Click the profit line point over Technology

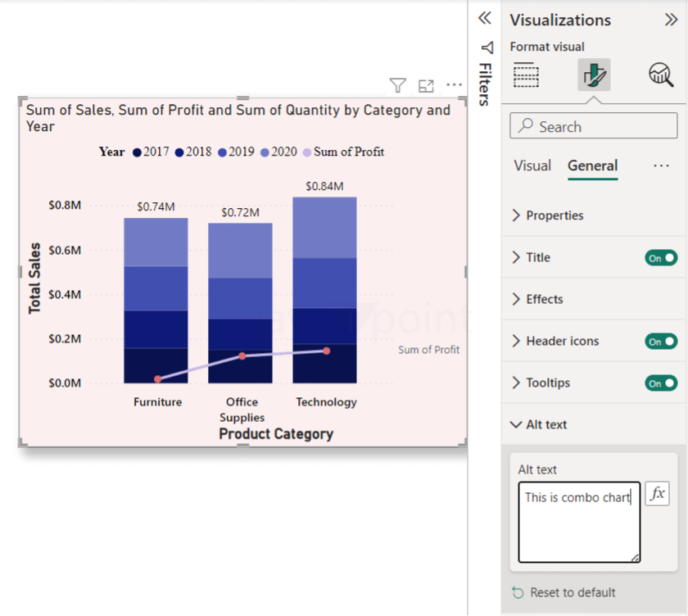click(327, 351)
